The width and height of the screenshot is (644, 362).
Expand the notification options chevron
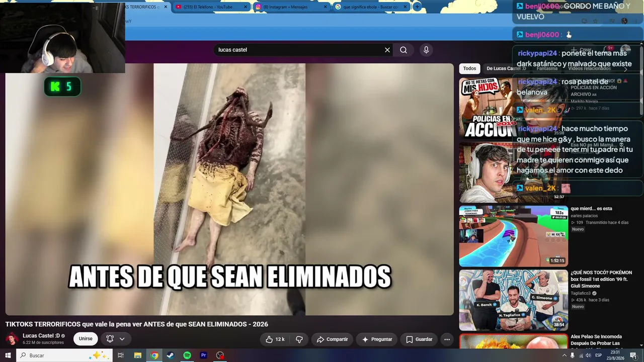pos(122,339)
